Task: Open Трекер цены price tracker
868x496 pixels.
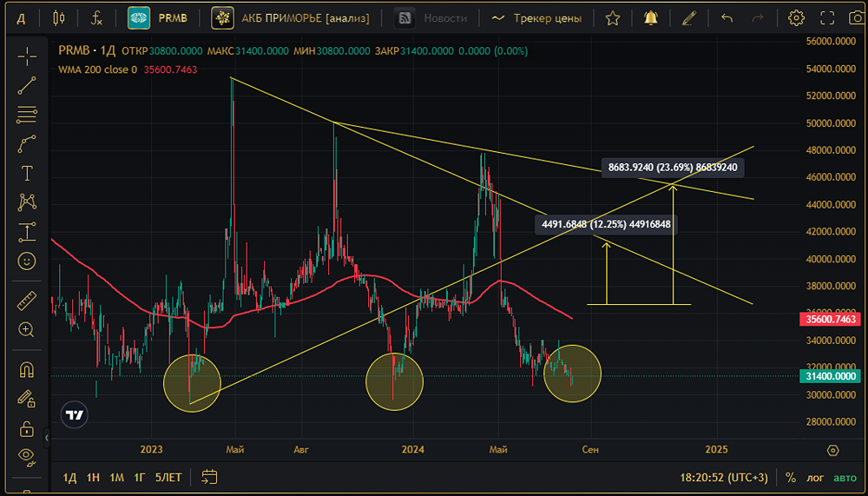Action: click(536, 18)
